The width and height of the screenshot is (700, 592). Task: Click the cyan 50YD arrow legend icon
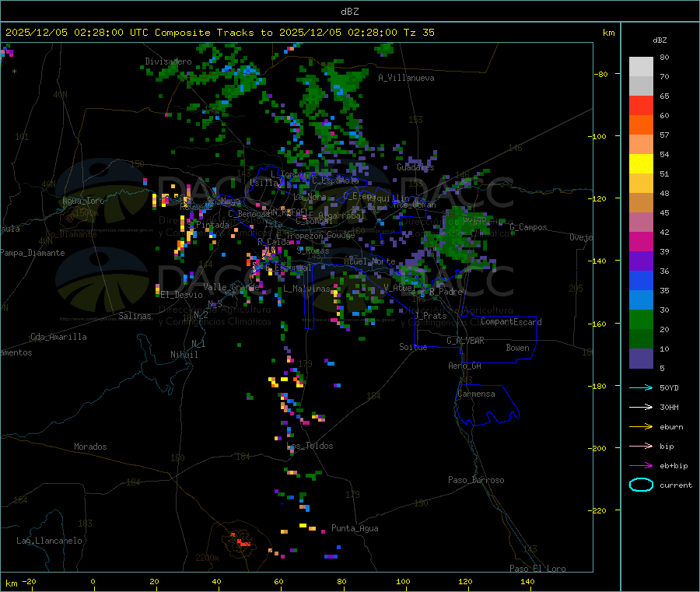[641, 387]
